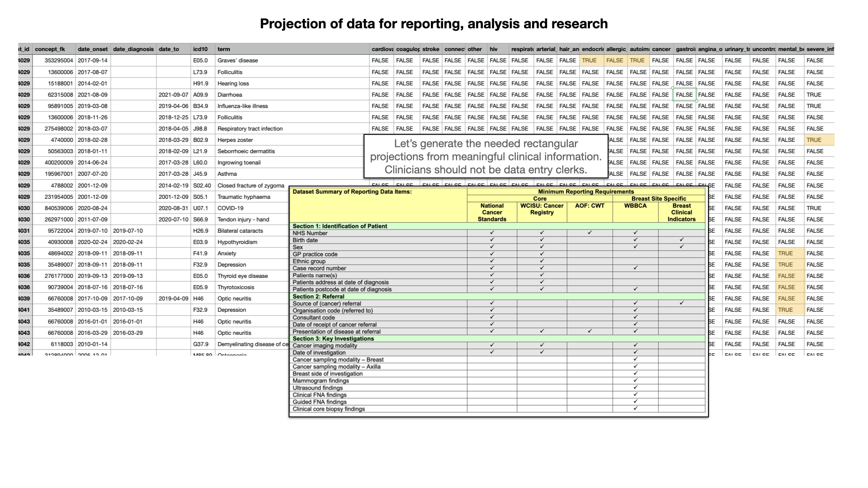The height and width of the screenshot is (488, 868).
Task: Click the NHS Number checkmark under WBBCA
Action: tap(635, 233)
